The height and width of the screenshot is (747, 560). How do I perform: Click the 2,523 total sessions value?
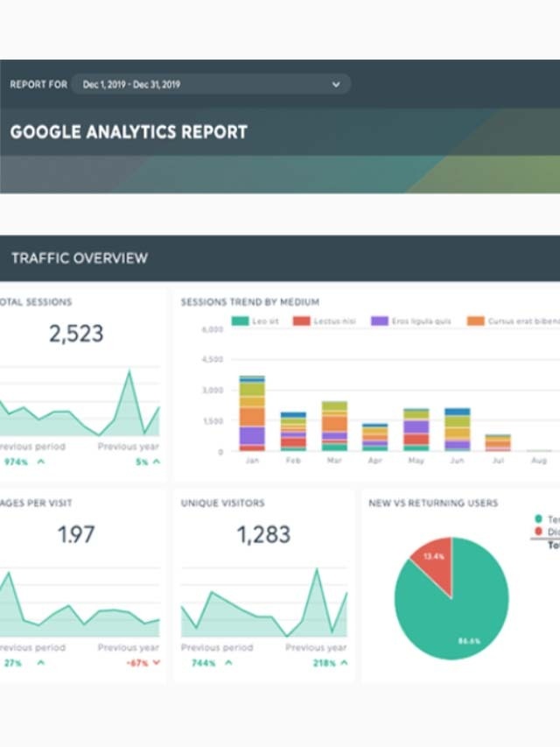point(76,334)
